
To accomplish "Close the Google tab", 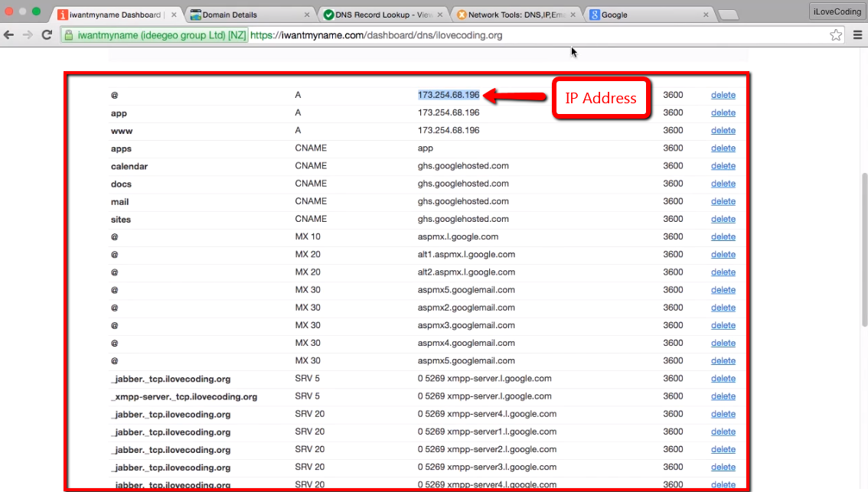I will tap(704, 15).
